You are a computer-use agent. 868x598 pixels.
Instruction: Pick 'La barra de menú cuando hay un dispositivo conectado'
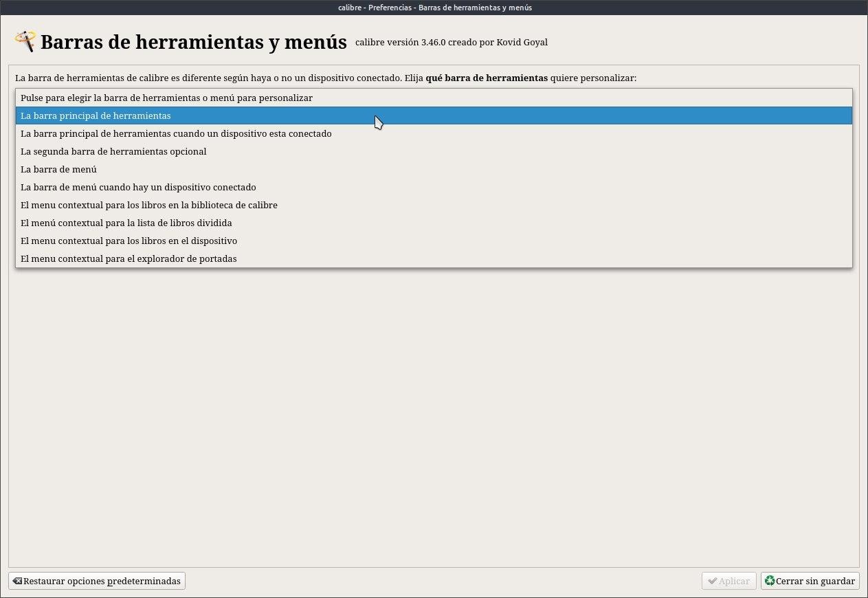pyautogui.click(x=434, y=187)
